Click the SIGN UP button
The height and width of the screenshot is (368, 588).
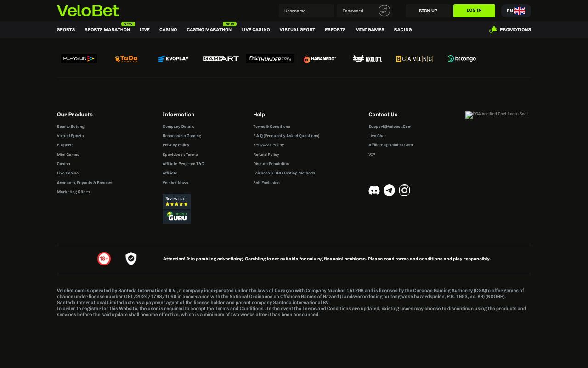click(428, 11)
